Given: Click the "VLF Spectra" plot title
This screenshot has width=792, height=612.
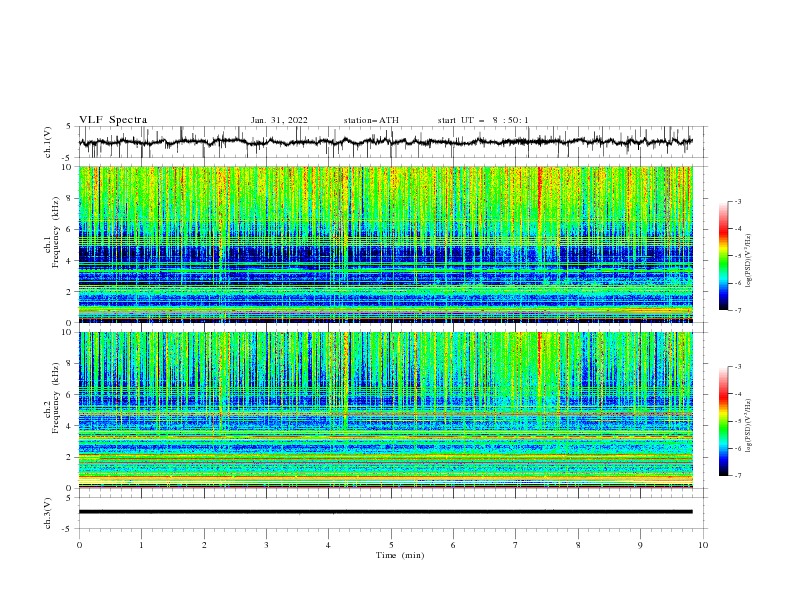Looking at the screenshot, I should (113, 120).
